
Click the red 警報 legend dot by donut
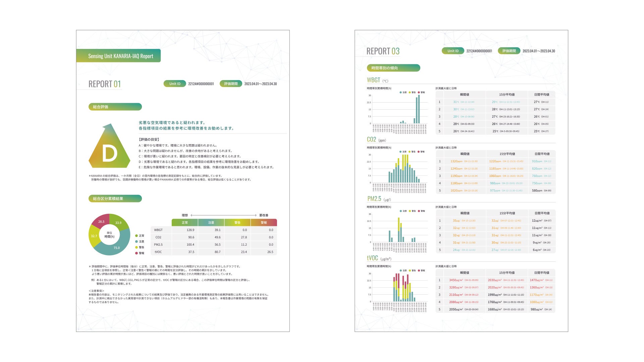pos(137,253)
